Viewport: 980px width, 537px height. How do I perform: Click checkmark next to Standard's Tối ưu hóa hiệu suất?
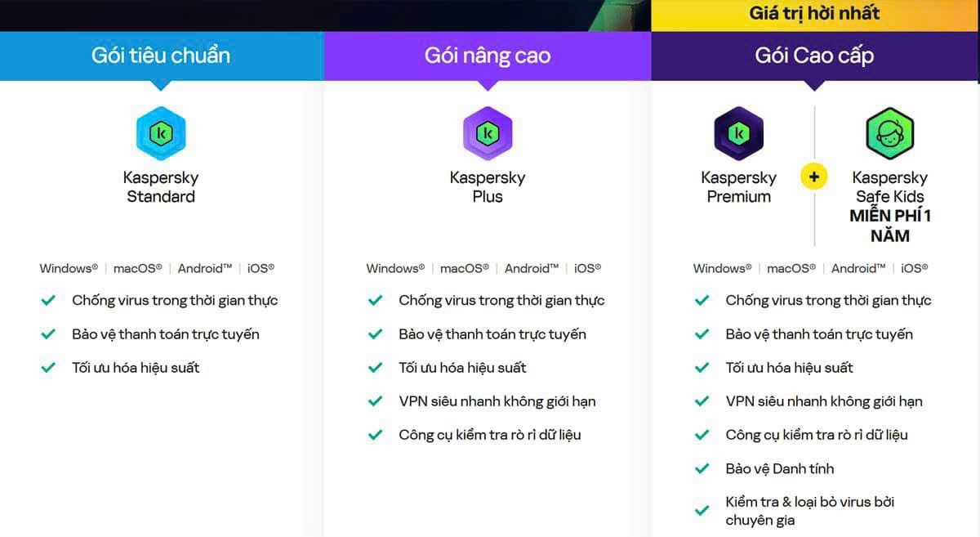(48, 368)
